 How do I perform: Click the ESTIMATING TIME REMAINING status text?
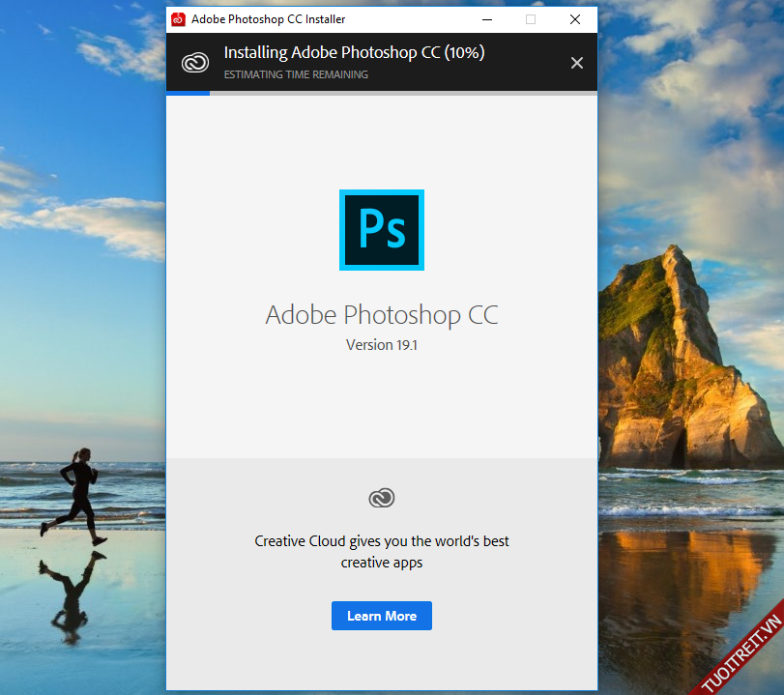tap(296, 74)
